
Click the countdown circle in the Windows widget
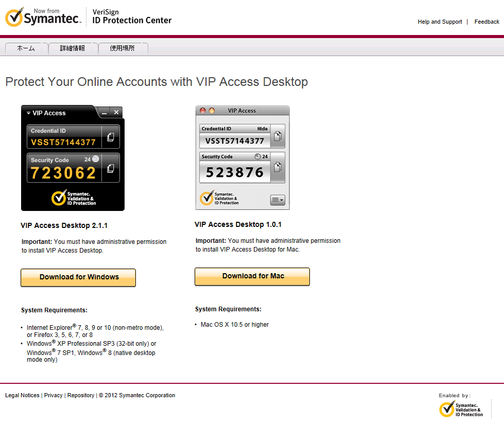click(95, 159)
